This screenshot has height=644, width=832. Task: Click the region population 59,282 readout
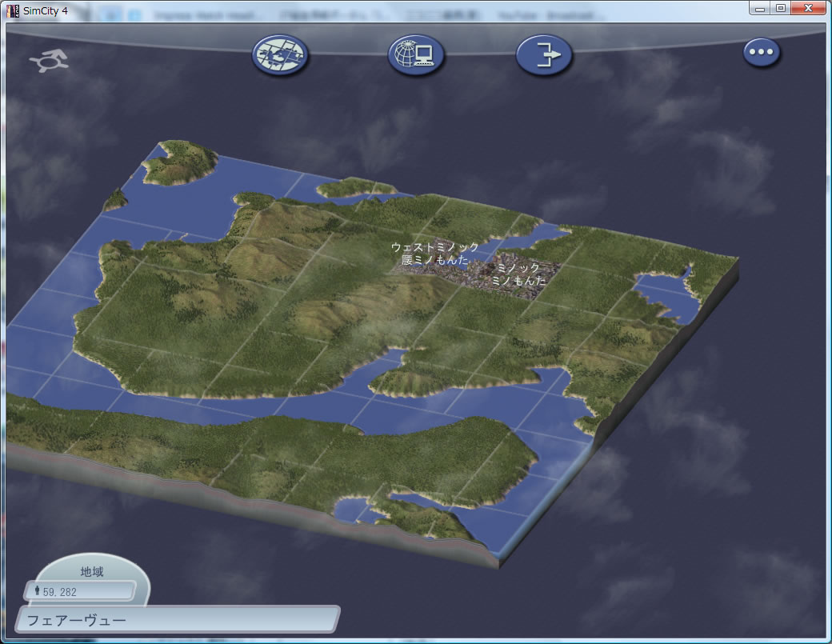[79, 591]
